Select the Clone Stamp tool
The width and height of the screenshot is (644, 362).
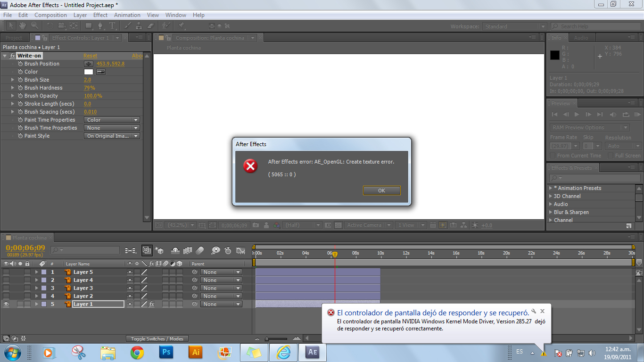139,26
